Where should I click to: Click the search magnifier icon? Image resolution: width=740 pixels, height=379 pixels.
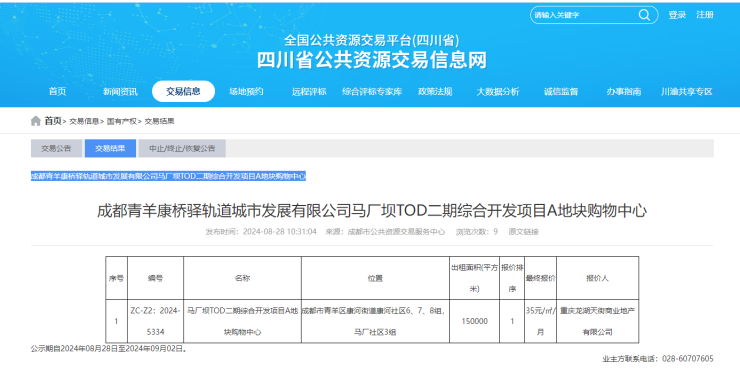[644, 15]
